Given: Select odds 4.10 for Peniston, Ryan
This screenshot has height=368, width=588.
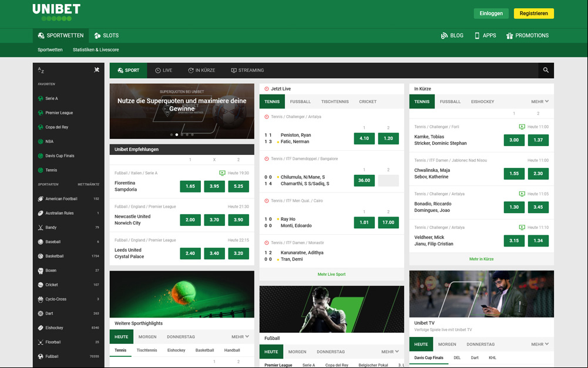Looking at the screenshot, I should pyautogui.click(x=364, y=139).
